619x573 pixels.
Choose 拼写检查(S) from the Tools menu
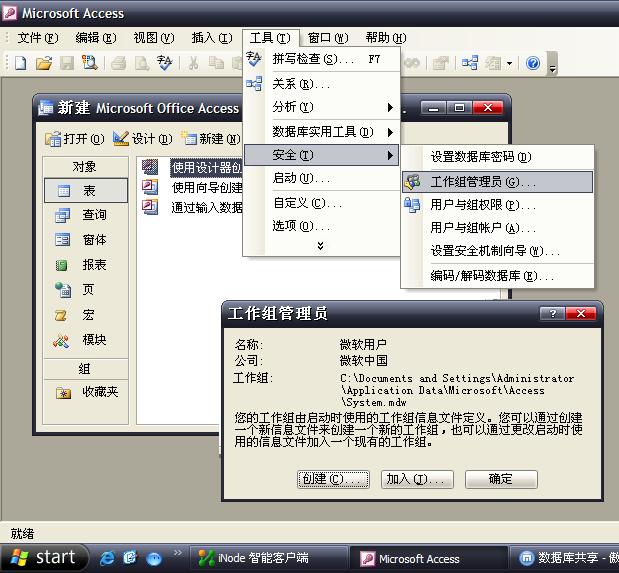pos(322,59)
